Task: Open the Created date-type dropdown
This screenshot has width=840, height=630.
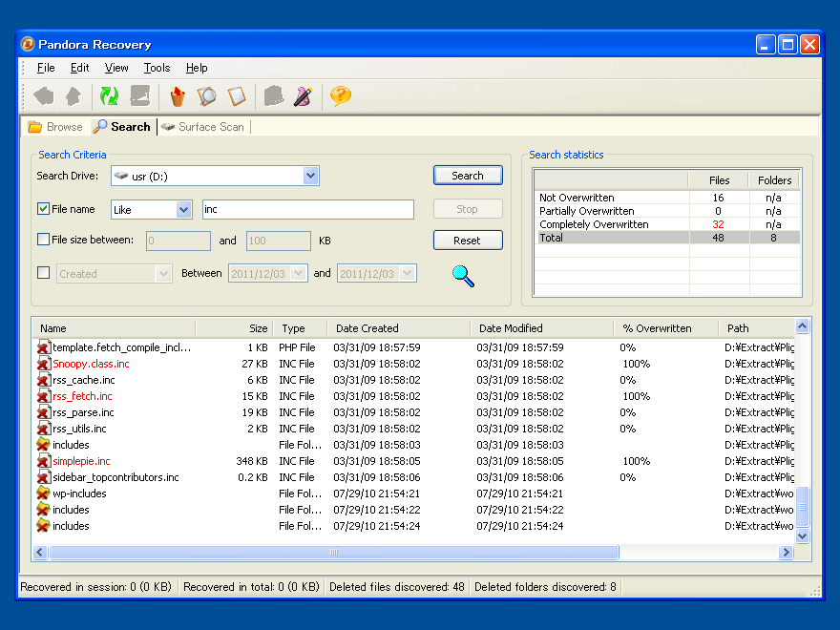Action: (163, 274)
